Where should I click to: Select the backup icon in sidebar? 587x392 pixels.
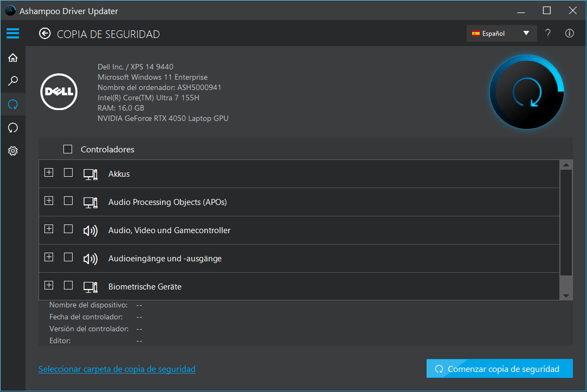click(x=12, y=104)
